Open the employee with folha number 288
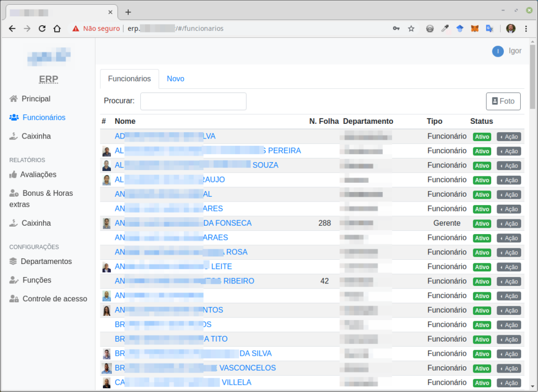Image resolution: width=538 pixels, height=392 pixels. click(185, 223)
